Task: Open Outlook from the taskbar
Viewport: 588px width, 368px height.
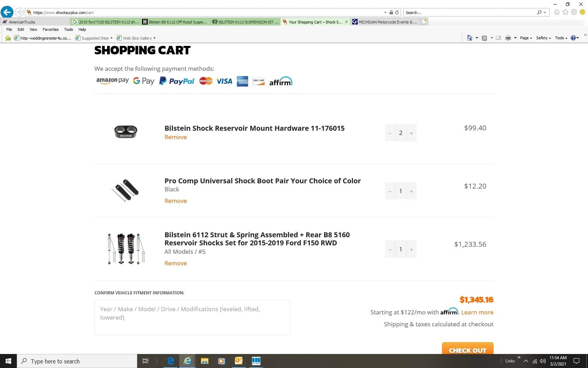Action: 239,361
